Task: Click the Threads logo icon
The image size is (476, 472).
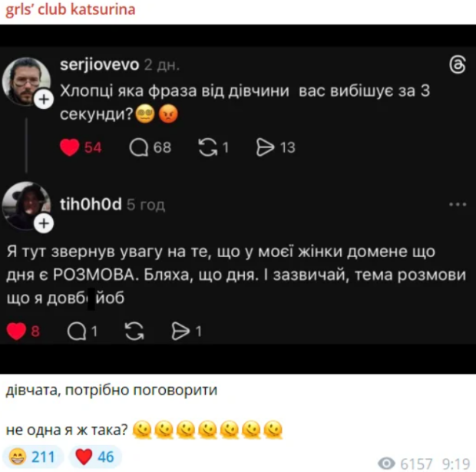Action: pos(458,64)
